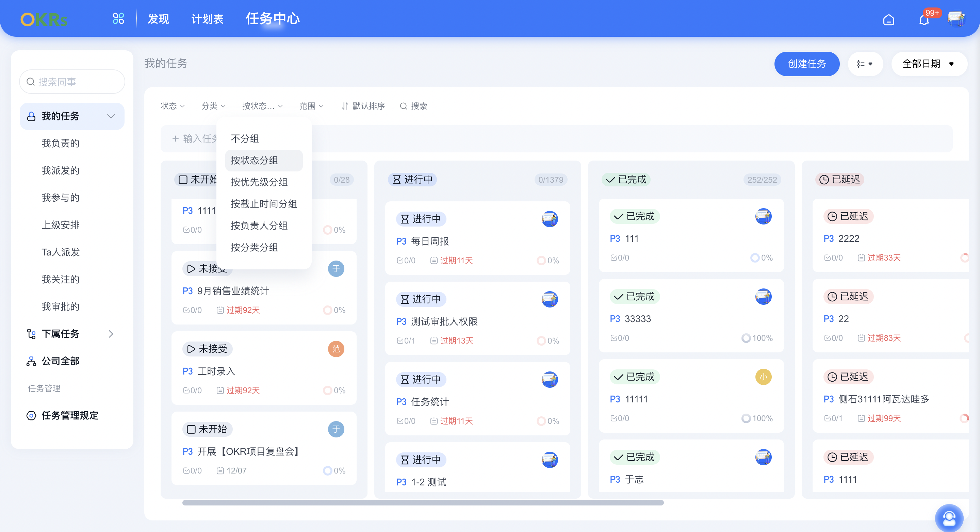Open the user profile avatar in header
980x532 pixels.
click(x=956, y=19)
